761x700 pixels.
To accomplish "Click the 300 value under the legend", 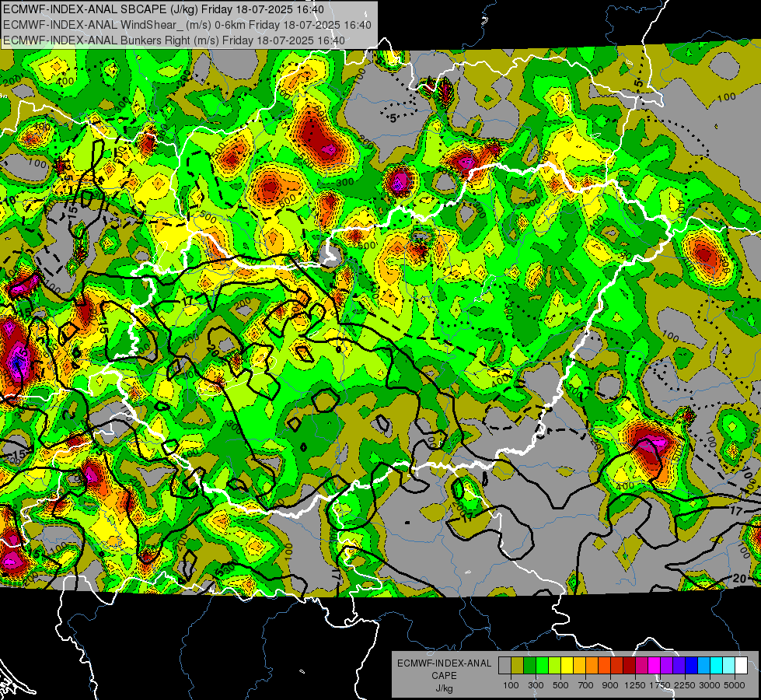I will coord(536,685).
